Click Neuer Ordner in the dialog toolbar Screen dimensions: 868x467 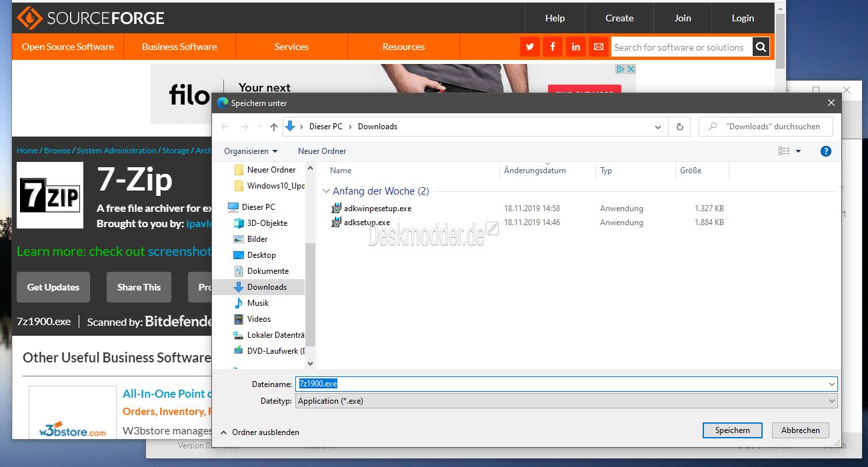[322, 151]
